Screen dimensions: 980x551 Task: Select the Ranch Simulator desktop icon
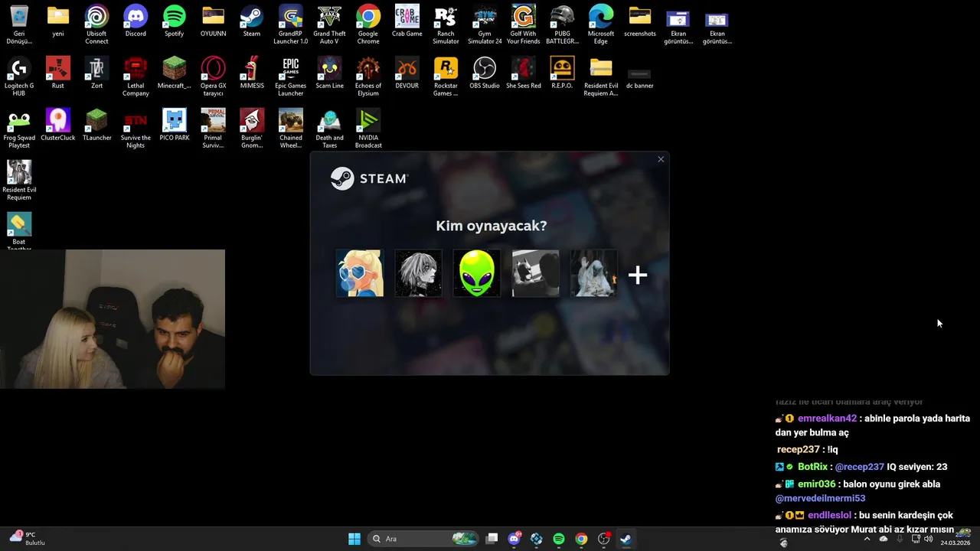click(446, 24)
